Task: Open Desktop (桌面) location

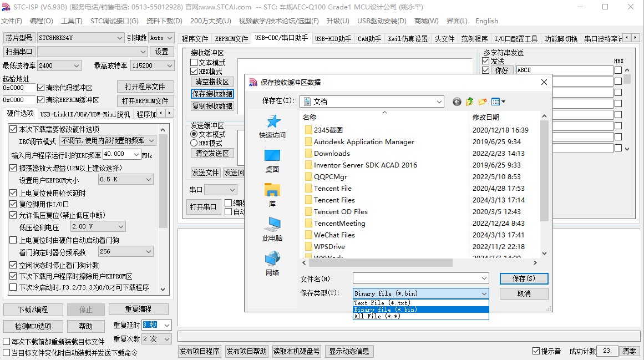Action: 272,161
